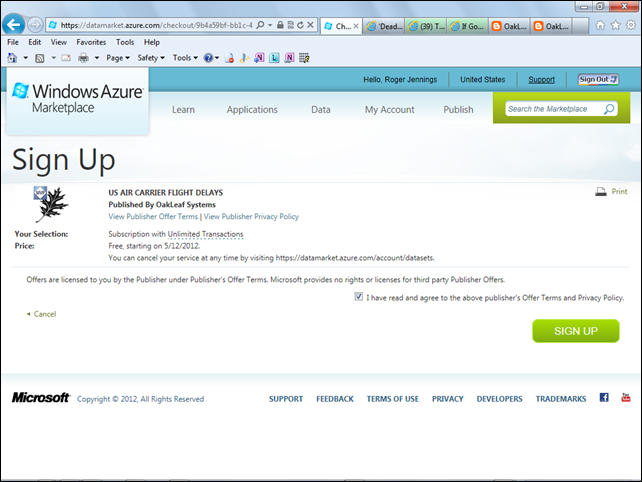Open the Data navigation item

coord(321,110)
